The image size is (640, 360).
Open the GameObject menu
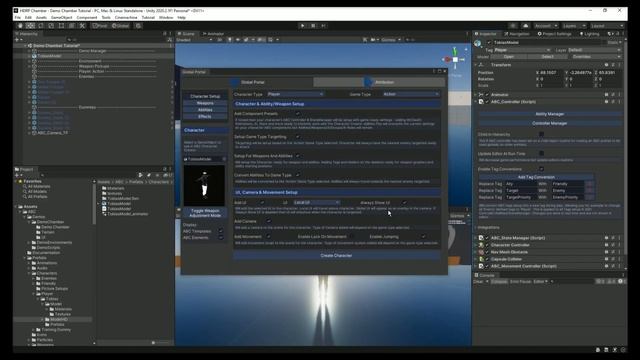pyautogui.click(x=61, y=18)
